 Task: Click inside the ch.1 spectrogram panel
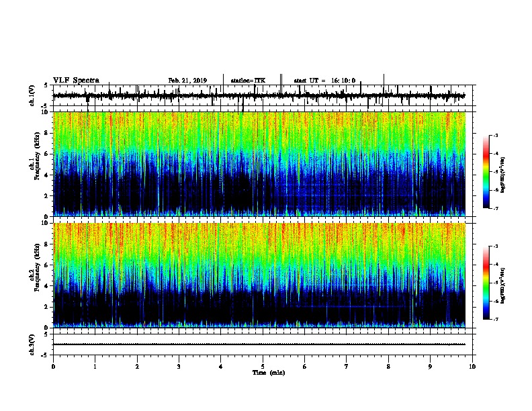point(259,164)
